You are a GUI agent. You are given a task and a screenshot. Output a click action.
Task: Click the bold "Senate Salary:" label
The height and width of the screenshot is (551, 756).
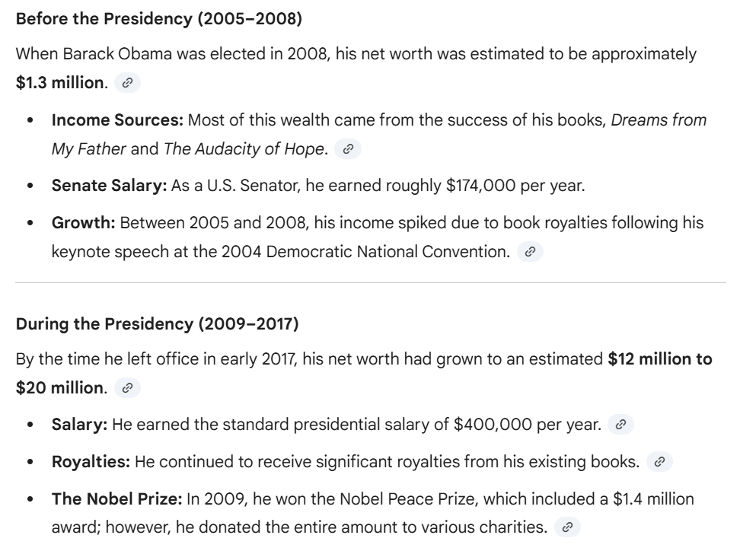(109, 186)
